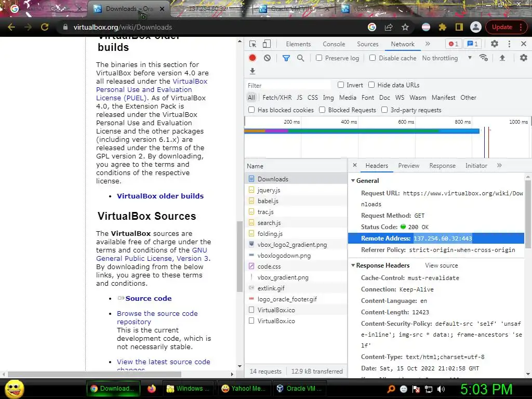The height and width of the screenshot is (399, 532).
Task: Check the 3rd-party requests checkbox
Action: point(384,110)
